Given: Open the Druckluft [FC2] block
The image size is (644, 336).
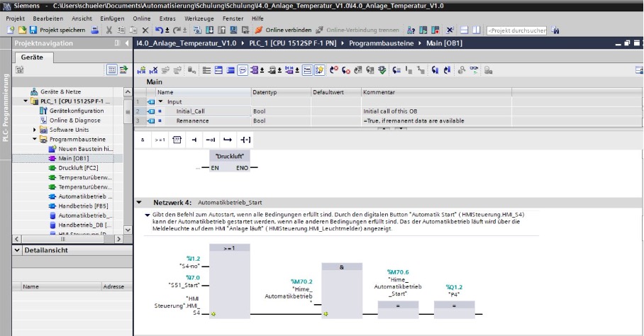Looking at the screenshot, I should (x=78, y=168).
